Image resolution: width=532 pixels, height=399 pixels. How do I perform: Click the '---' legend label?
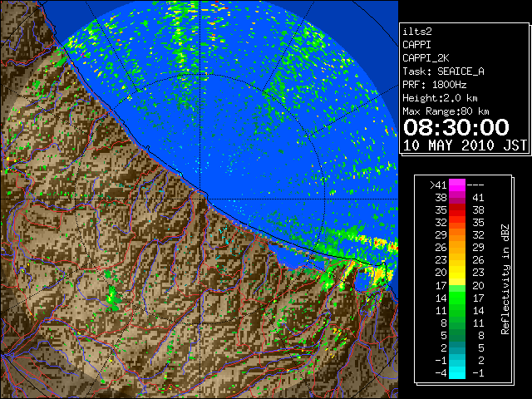475,185
